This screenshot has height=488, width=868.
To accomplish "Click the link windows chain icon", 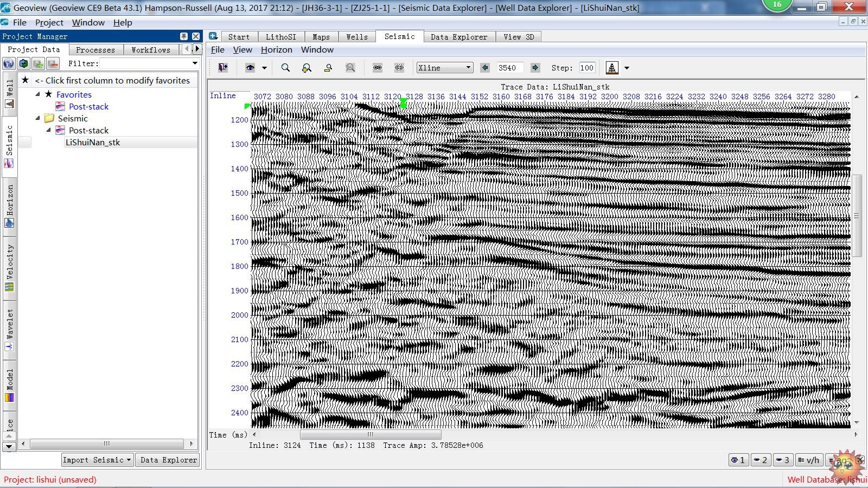I will click(x=378, y=68).
